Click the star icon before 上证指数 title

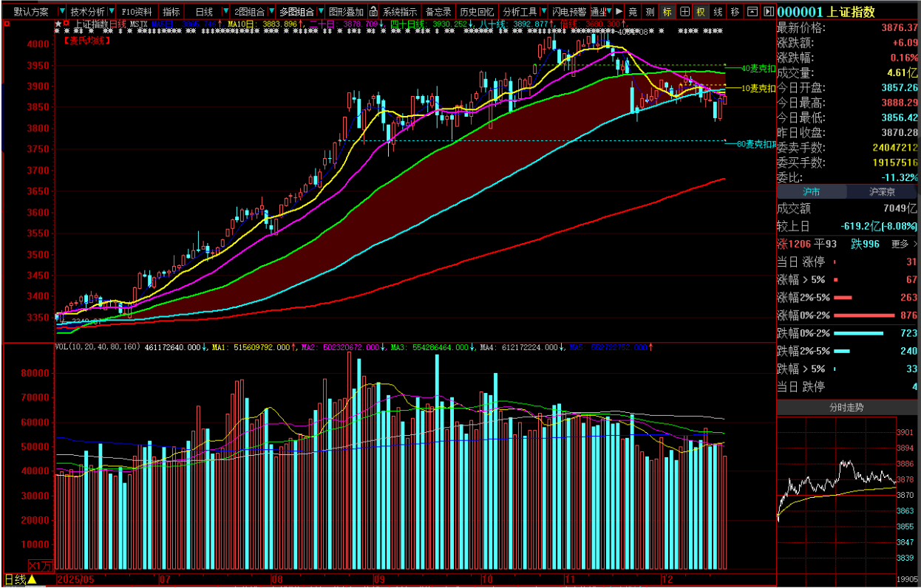pos(58,24)
